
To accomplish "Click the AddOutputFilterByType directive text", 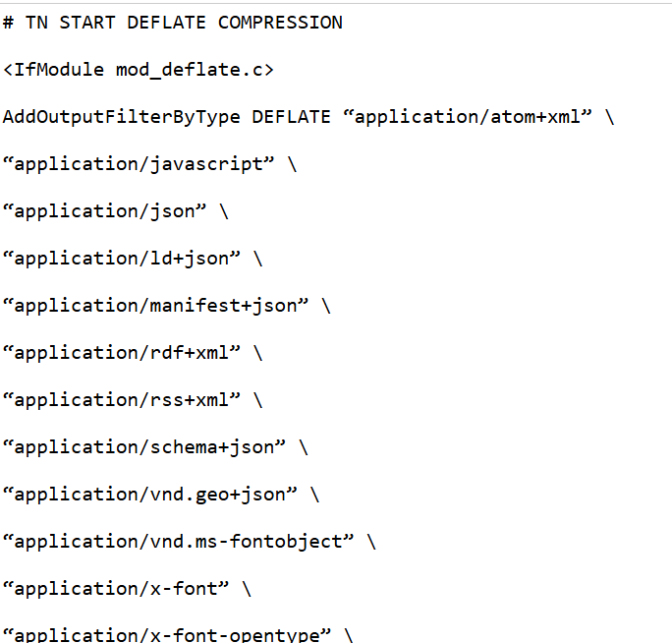I will point(122,117).
